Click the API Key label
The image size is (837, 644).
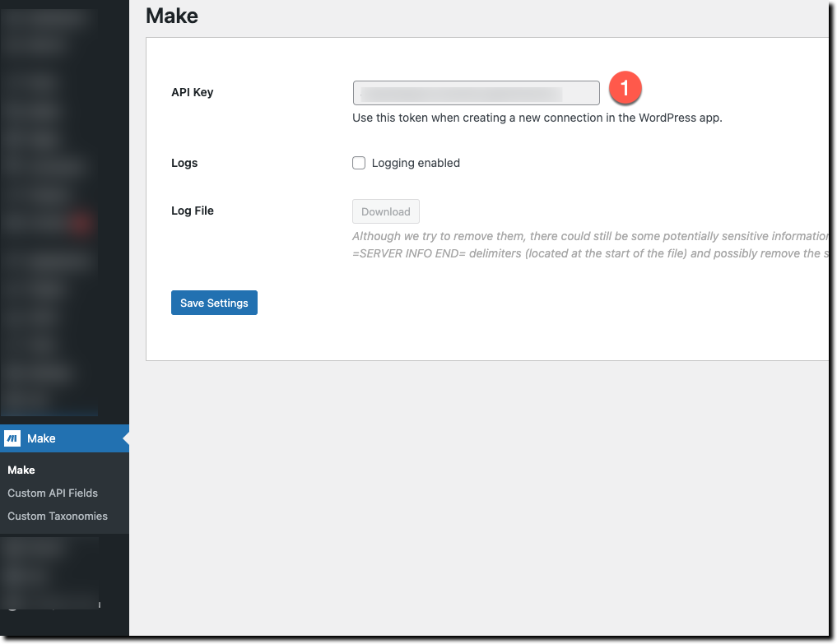pos(192,92)
